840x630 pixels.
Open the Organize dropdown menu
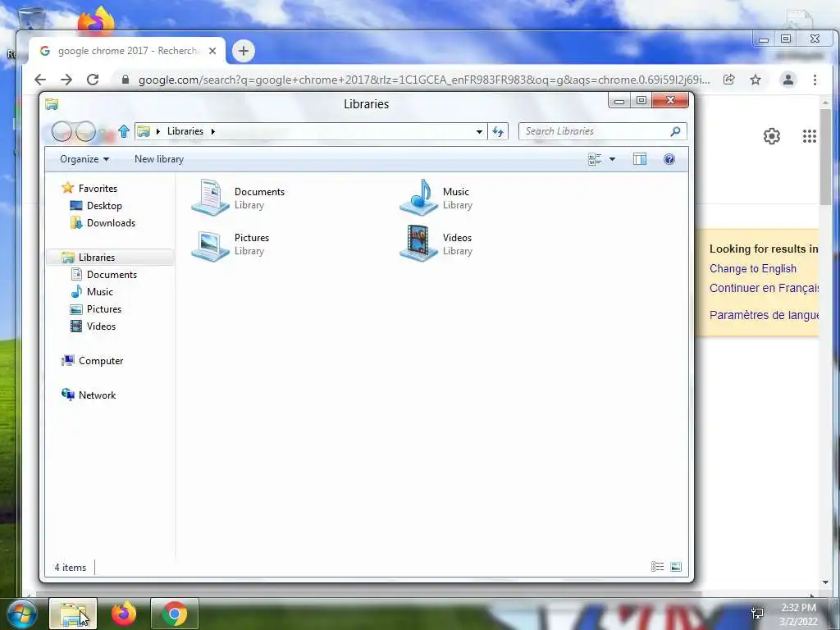click(84, 159)
